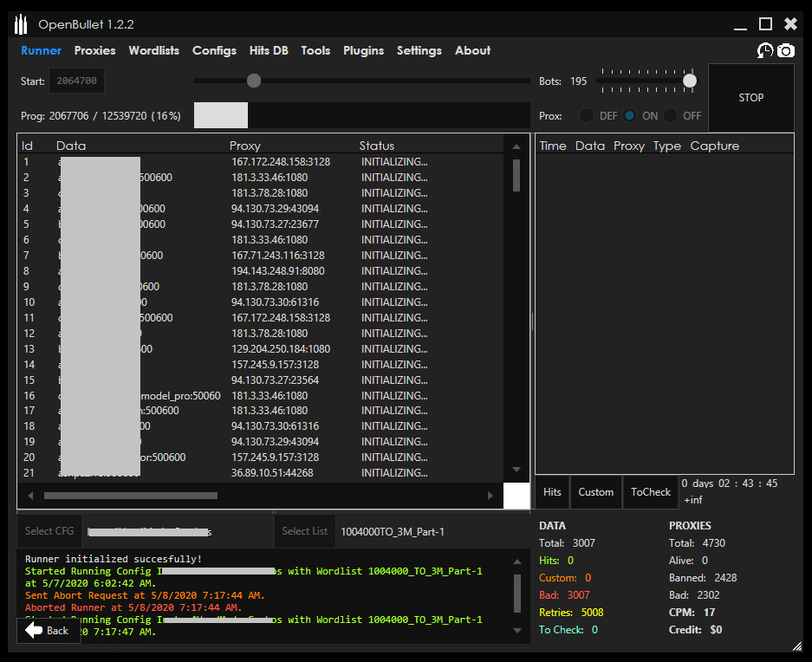Screen dimensions: 812x662
Task: Select the ToCheck results tab
Action: pyautogui.click(x=650, y=491)
